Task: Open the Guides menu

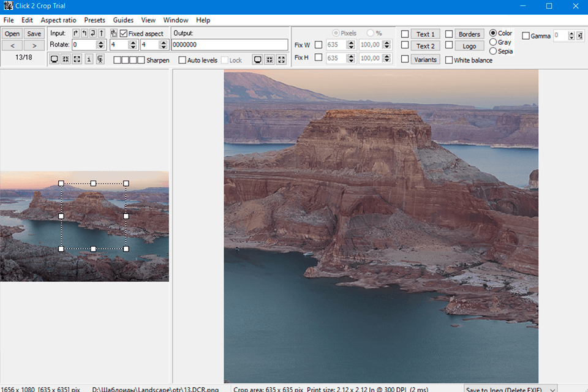Action: 123,20
